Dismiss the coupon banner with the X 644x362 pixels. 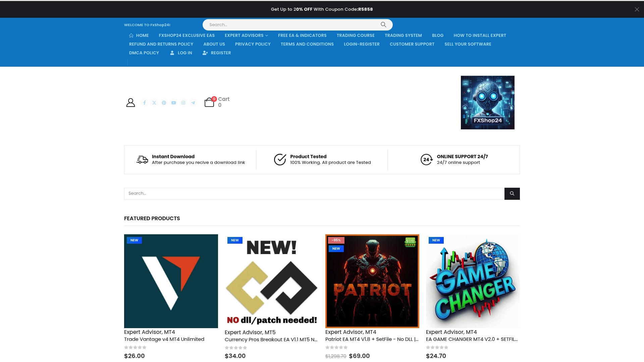tap(637, 9)
